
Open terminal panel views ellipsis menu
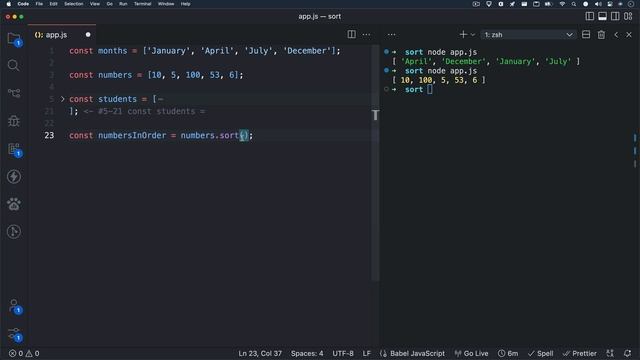pyautogui.click(x=391, y=35)
